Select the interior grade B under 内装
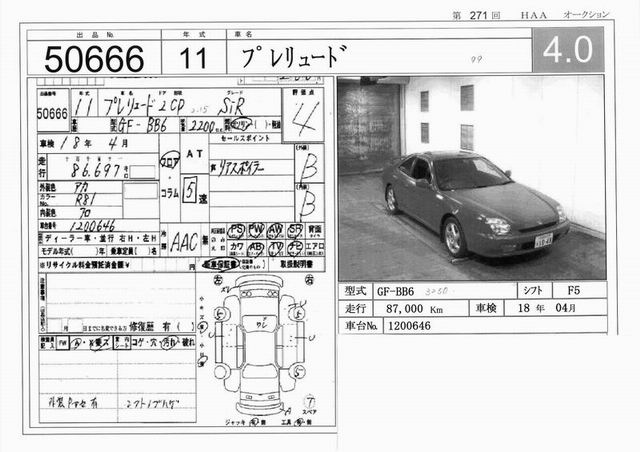640x452 pixels. [x=309, y=205]
